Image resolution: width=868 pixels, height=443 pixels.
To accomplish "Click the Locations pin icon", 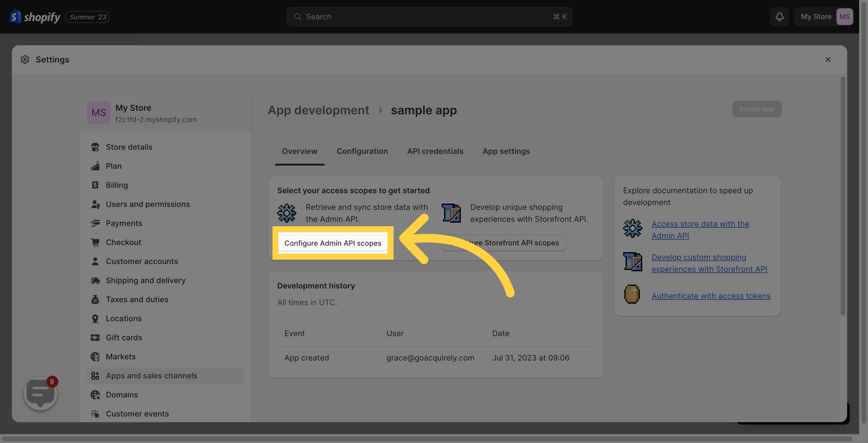I will click(95, 318).
